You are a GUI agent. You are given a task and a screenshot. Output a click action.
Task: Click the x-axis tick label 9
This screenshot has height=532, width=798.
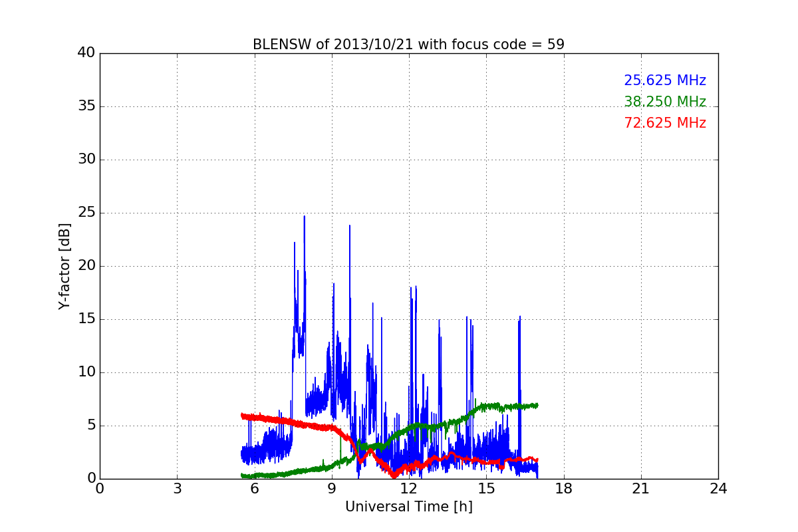(332, 489)
